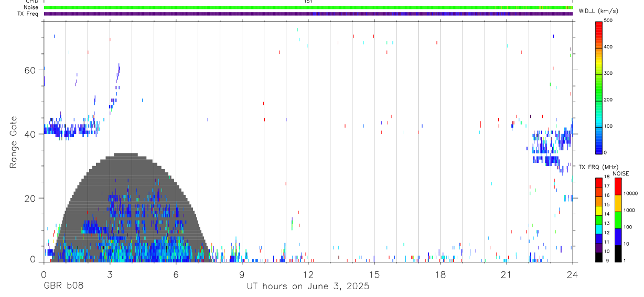Click the '40' tick on Range Gate axis
This screenshot has height=297, width=644.
[x=29, y=134]
